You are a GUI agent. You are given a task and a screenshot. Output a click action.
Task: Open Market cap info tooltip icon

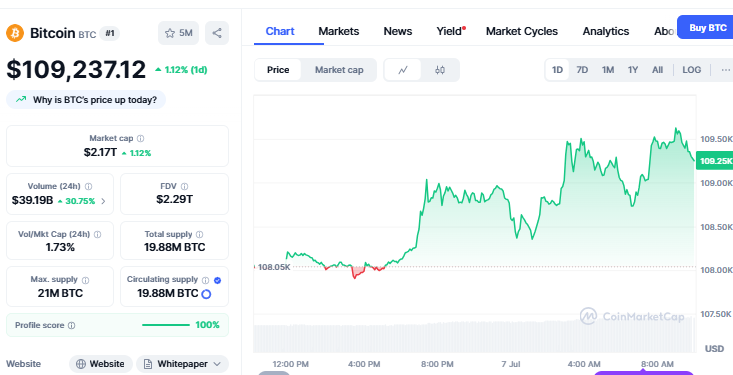141,138
